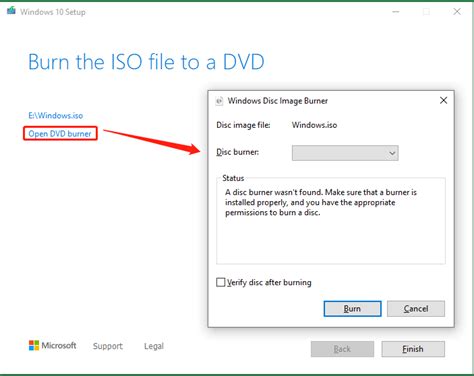Click the Windows 10 Setup title text
Screen dimensions: 474x376
(53, 12)
